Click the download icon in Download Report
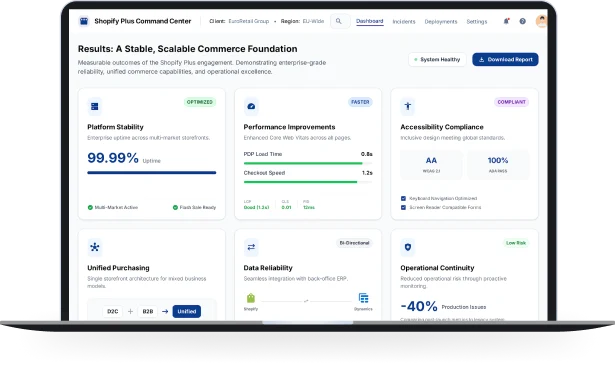615x366 pixels. [x=482, y=60]
